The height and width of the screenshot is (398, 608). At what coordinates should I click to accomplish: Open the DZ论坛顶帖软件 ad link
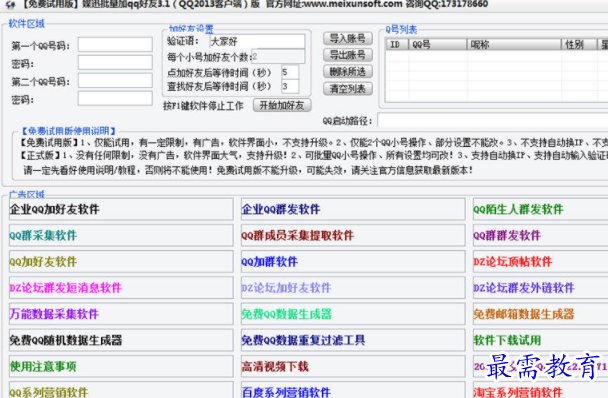(x=541, y=262)
